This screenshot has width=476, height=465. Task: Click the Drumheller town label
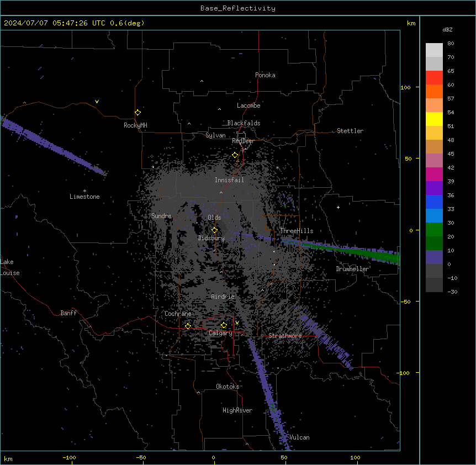(352, 269)
